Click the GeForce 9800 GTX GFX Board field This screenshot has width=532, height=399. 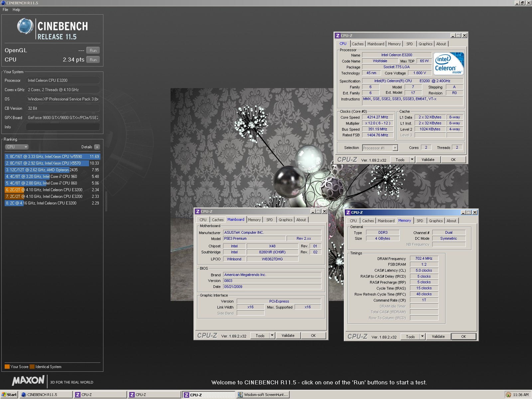(x=63, y=118)
